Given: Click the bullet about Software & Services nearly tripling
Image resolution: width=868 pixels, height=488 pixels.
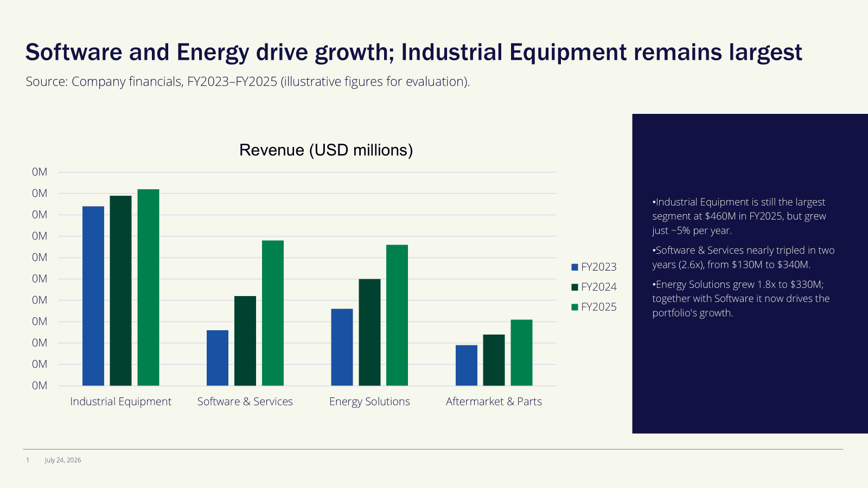Looking at the screenshot, I should (x=743, y=258).
